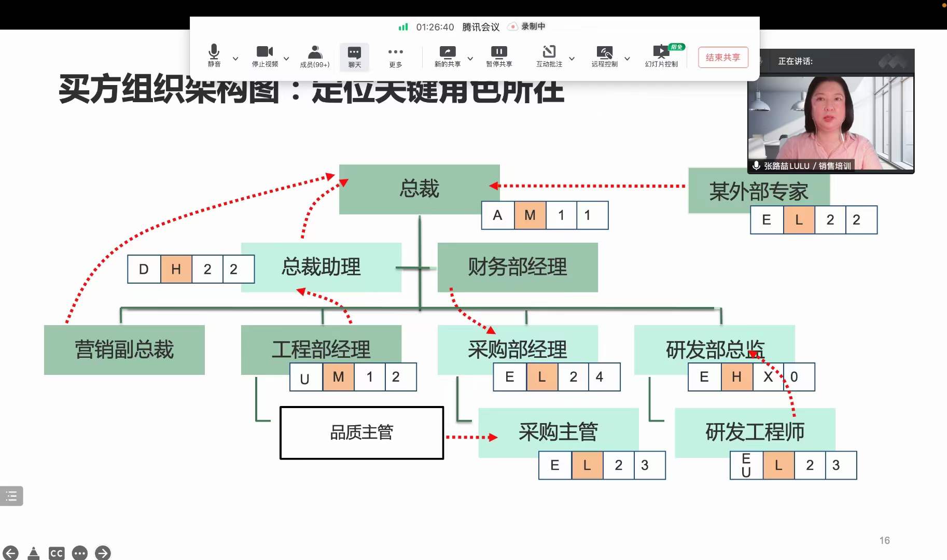This screenshot has width=947, height=560.
Task: Open 远程控制 remote control
Action: coord(604,56)
